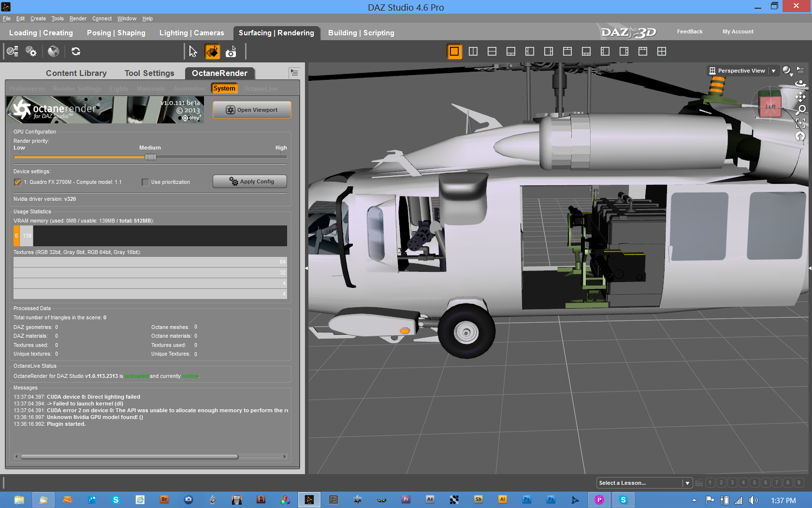Image resolution: width=812 pixels, height=508 pixels.
Task: Click the Open Viewport button
Action: [x=252, y=110]
